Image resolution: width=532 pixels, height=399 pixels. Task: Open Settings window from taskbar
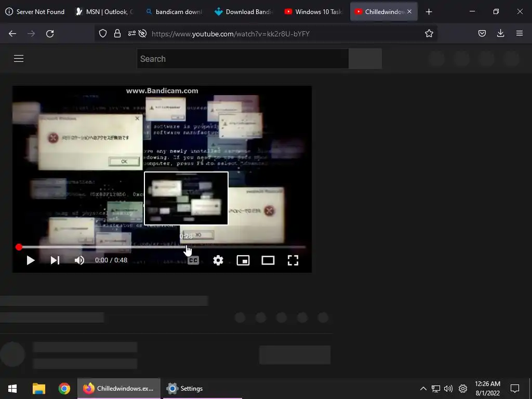point(203,389)
